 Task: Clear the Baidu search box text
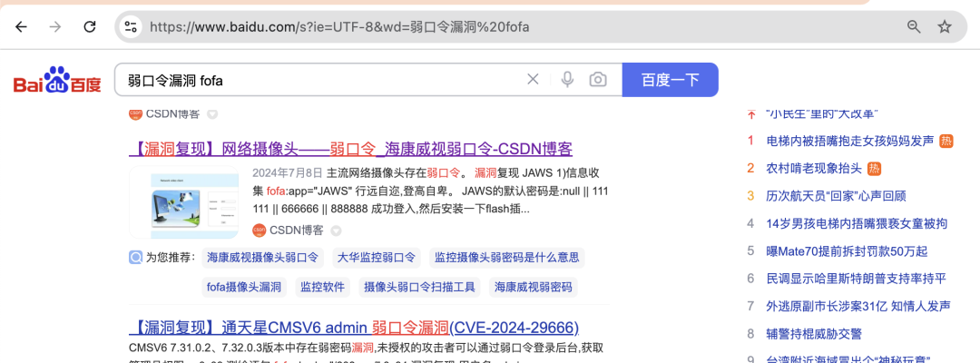[x=533, y=79]
